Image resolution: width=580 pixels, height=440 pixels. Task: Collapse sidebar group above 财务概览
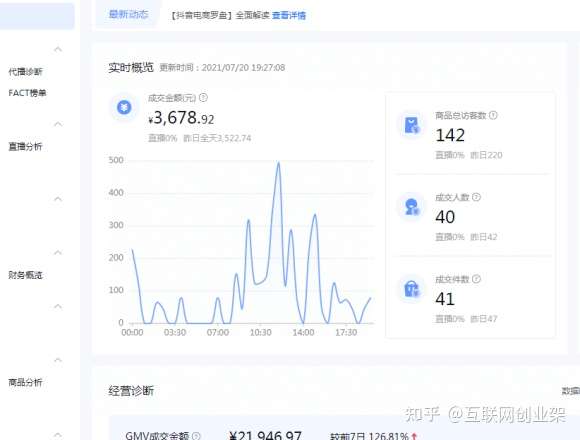pyautogui.click(x=58, y=253)
